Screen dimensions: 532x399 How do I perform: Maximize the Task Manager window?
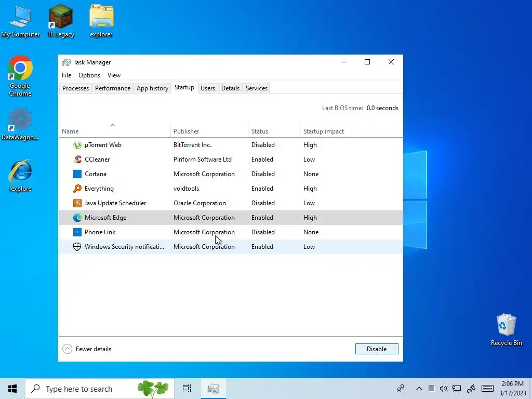[x=367, y=62]
